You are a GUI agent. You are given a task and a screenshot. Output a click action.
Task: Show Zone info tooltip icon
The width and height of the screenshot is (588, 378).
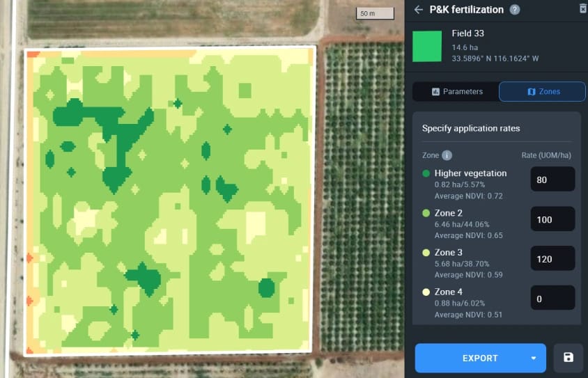(447, 155)
